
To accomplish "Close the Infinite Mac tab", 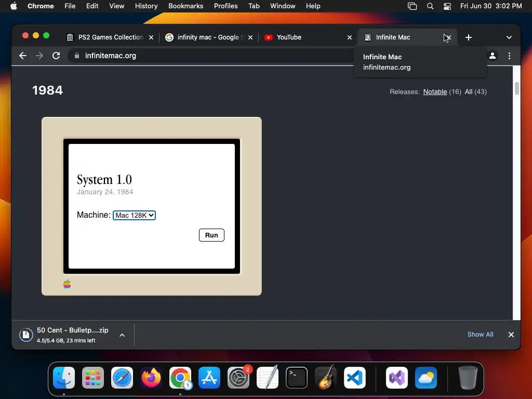I will 448,37.
